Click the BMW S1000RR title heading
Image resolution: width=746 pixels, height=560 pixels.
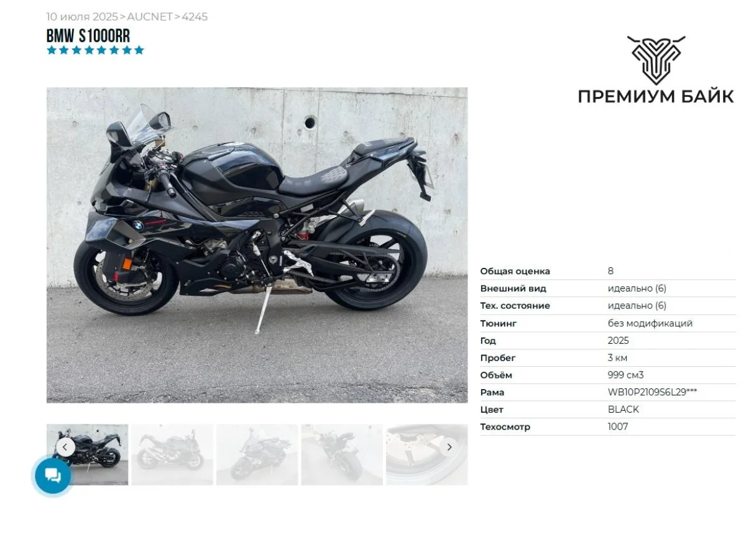pyautogui.click(x=88, y=35)
